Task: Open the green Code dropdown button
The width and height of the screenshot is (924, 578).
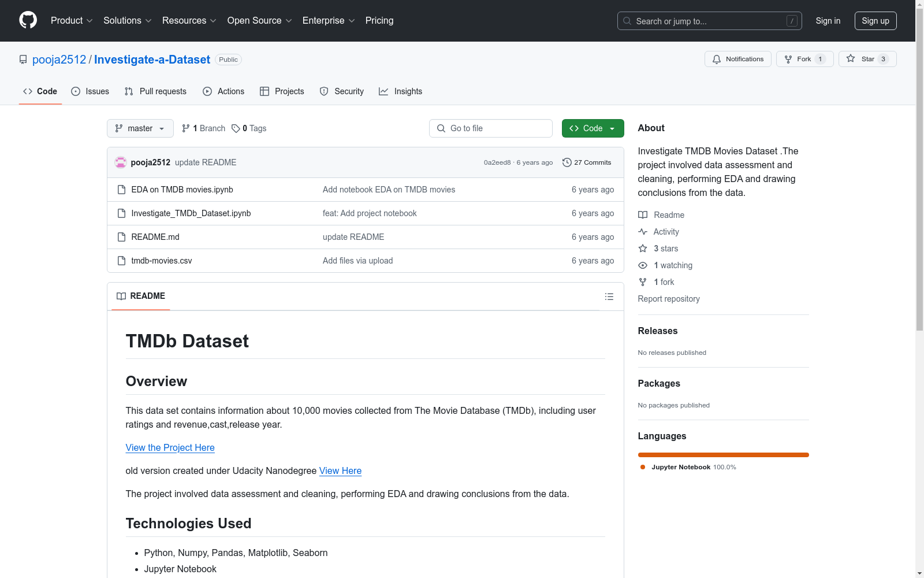Action: click(593, 128)
